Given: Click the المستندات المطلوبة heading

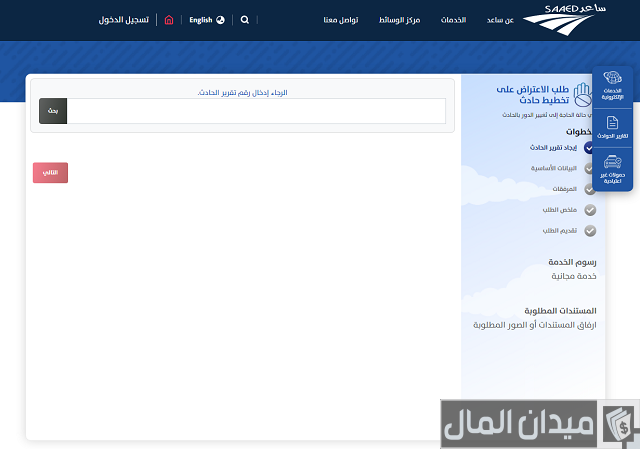Looking at the screenshot, I should pyautogui.click(x=560, y=311).
